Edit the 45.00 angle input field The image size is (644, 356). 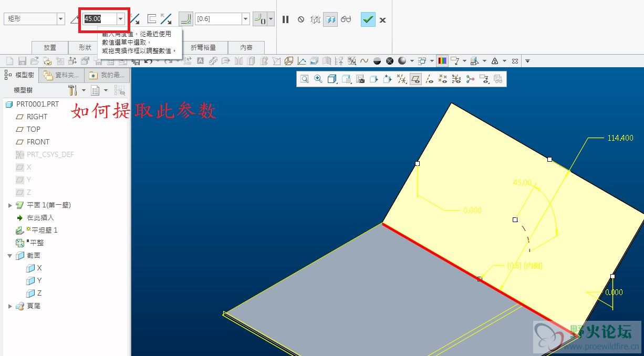tap(100, 19)
